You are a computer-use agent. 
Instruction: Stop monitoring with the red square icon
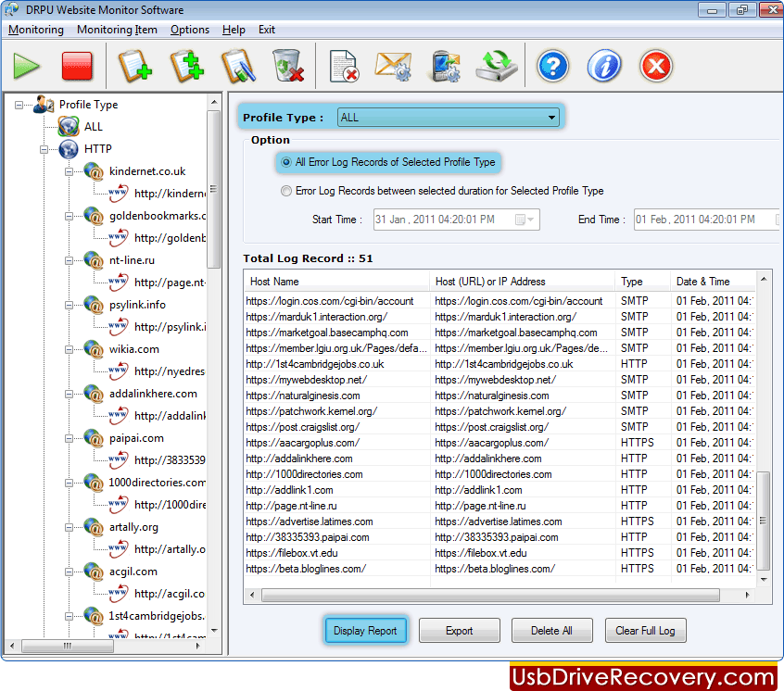click(77, 66)
